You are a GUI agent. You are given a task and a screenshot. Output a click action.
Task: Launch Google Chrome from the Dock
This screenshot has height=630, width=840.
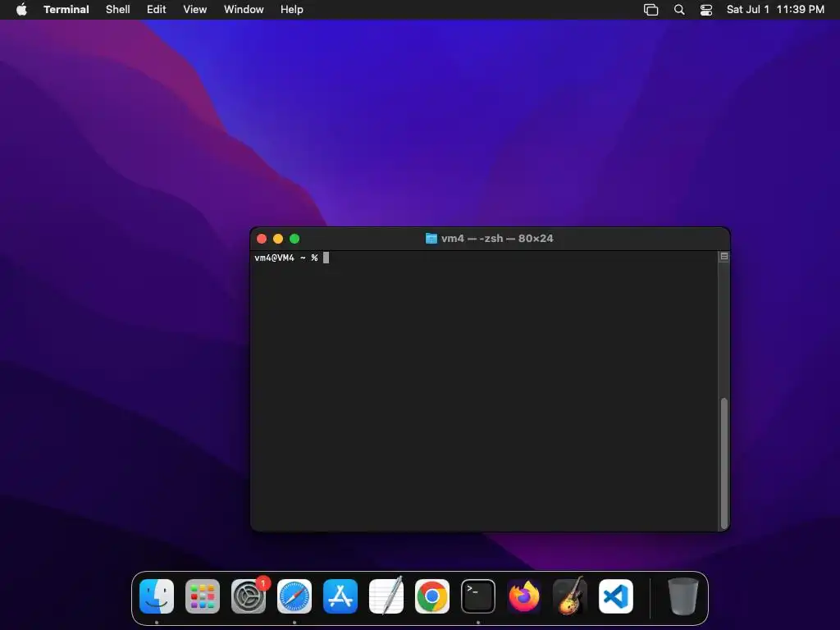click(432, 596)
